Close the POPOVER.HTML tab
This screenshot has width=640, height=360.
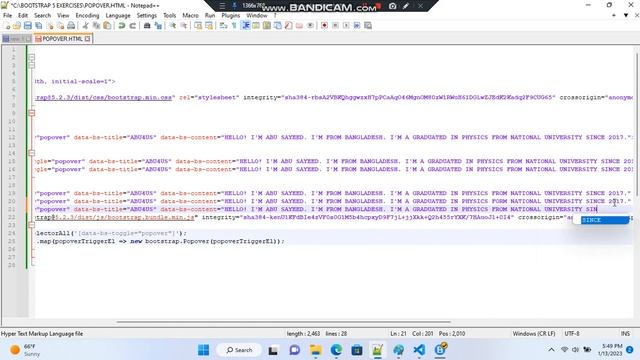tap(87, 39)
